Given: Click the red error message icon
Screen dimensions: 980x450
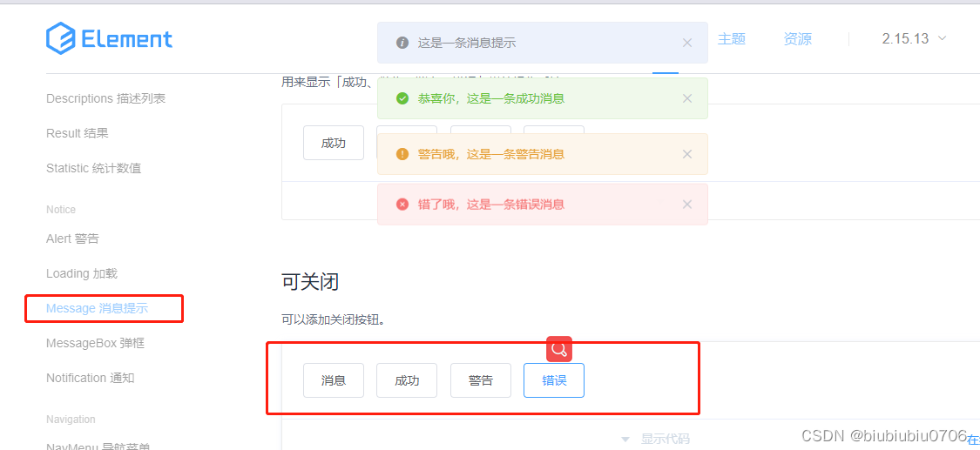Looking at the screenshot, I should (402, 205).
